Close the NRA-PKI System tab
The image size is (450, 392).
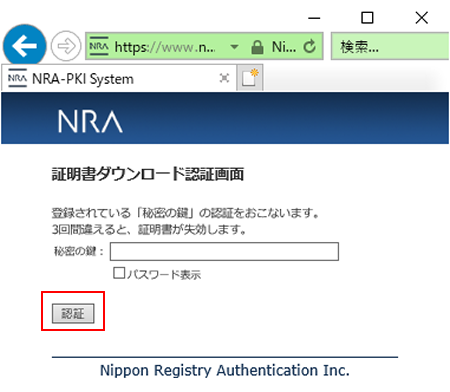tap(224, 78)
